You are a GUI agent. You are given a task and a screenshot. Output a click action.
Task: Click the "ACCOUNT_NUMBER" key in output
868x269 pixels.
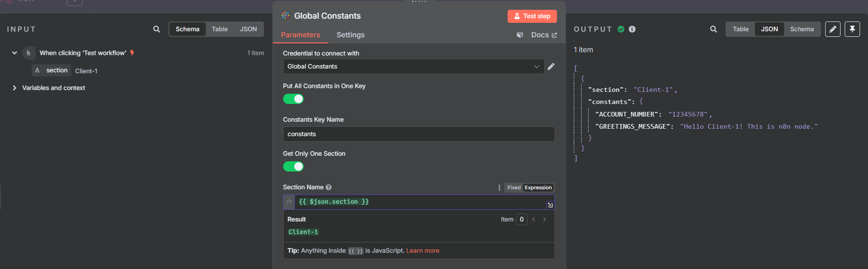[626, 114]
